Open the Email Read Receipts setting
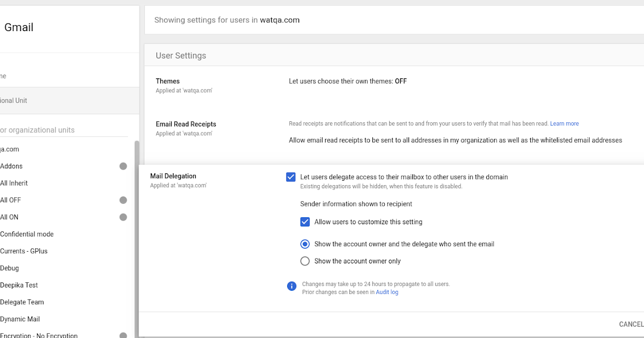The width and height of the screenshot is (644, 338). coord(186,123)
